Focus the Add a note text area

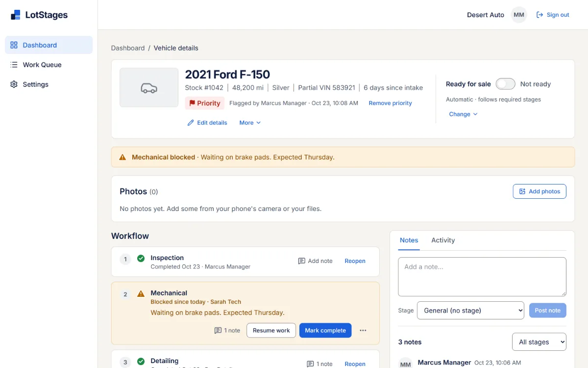coord(482,277)
